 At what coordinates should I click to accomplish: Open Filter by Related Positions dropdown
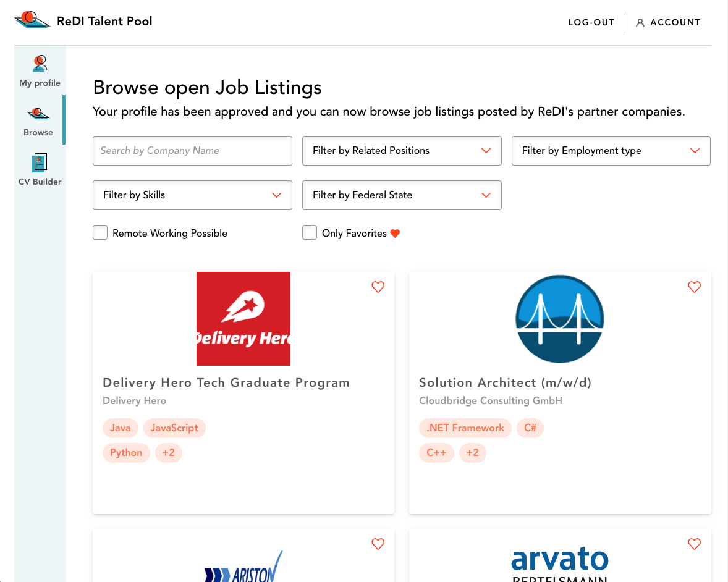[402, 150]
